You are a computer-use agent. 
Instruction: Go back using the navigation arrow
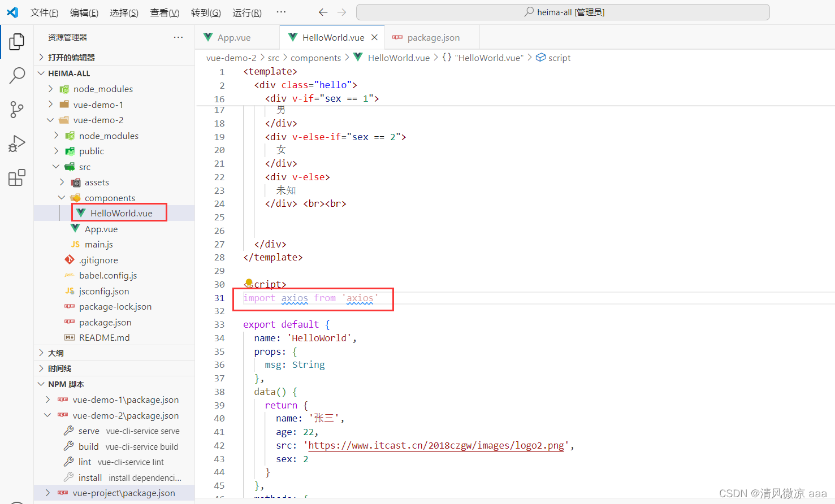(323, 12)
